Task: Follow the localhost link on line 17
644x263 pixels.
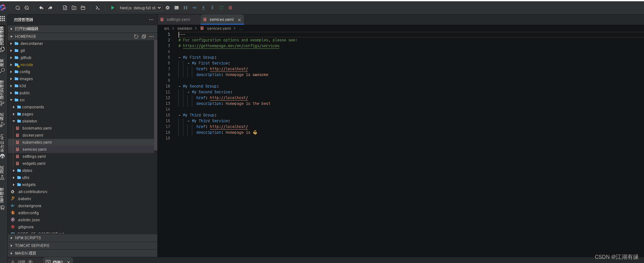Action: pyautogui.click(x=229, y=127)
